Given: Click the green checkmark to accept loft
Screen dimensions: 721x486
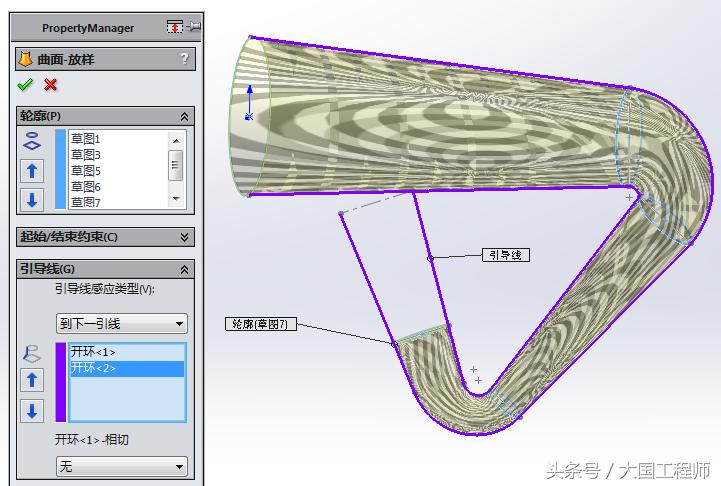Looking at the screenshot, I should pyautogui.click(x=25, y=85).
